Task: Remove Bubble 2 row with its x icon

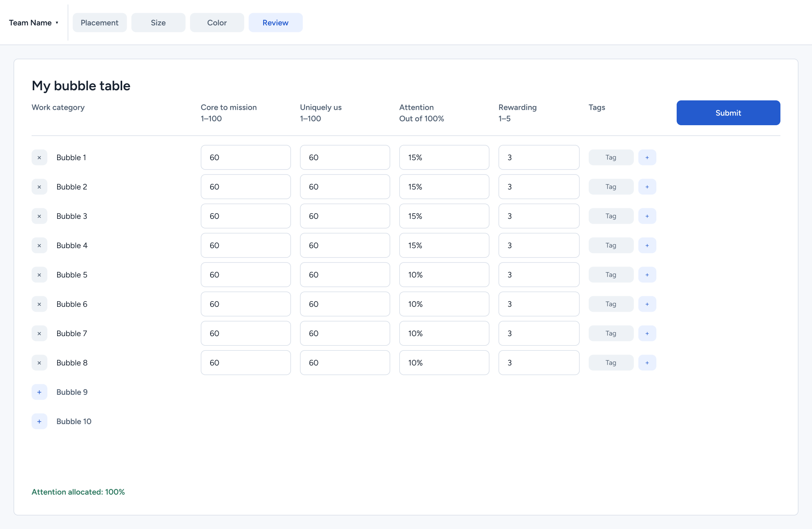Action: pos(39,187)
